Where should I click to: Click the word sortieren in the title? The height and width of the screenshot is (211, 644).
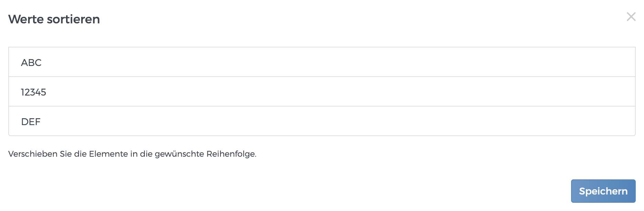pos(73,19)
